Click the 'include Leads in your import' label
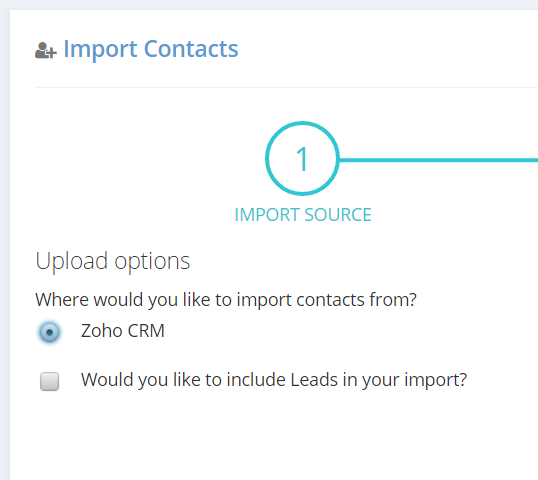Screen dimensions: 538x480 [274, 380]
